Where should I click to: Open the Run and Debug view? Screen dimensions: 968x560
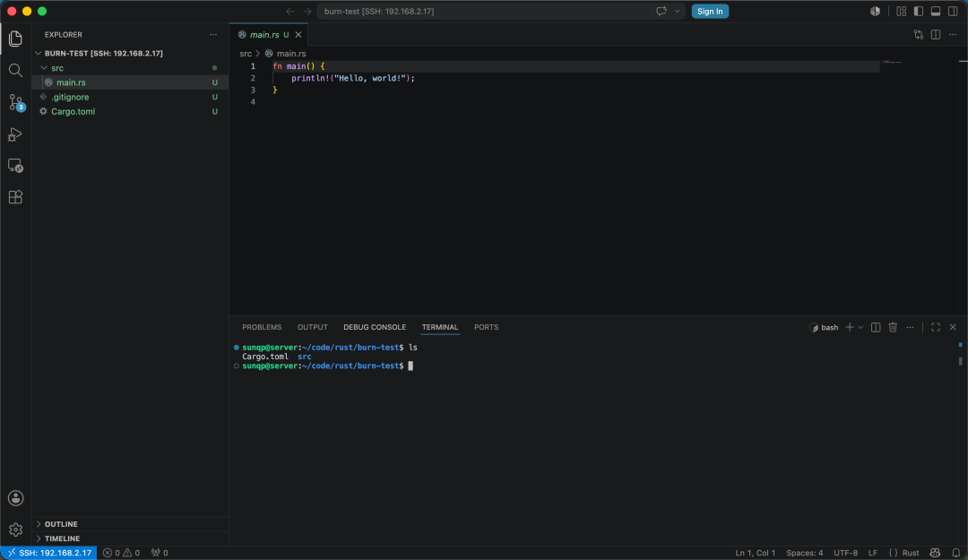[15, 134]
